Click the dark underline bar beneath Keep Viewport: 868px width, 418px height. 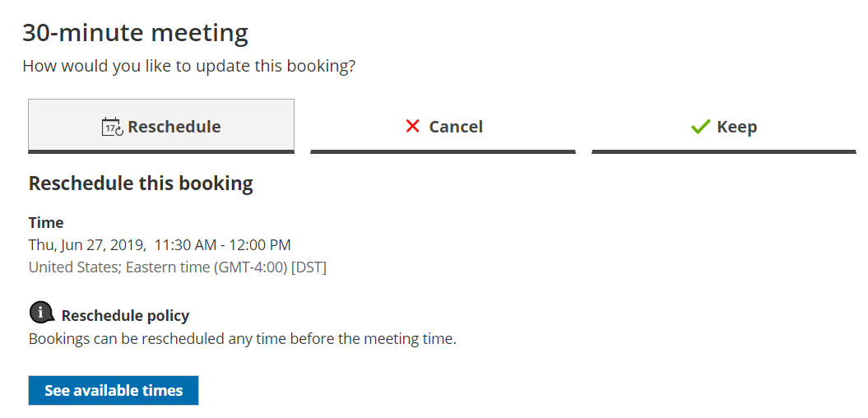pos(724,151)
